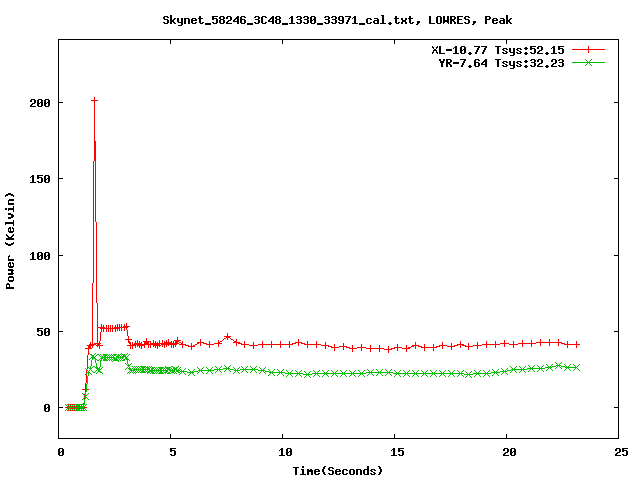Click the green legend line sample
This screenshot has height=480, width=640.
point(588,62)
